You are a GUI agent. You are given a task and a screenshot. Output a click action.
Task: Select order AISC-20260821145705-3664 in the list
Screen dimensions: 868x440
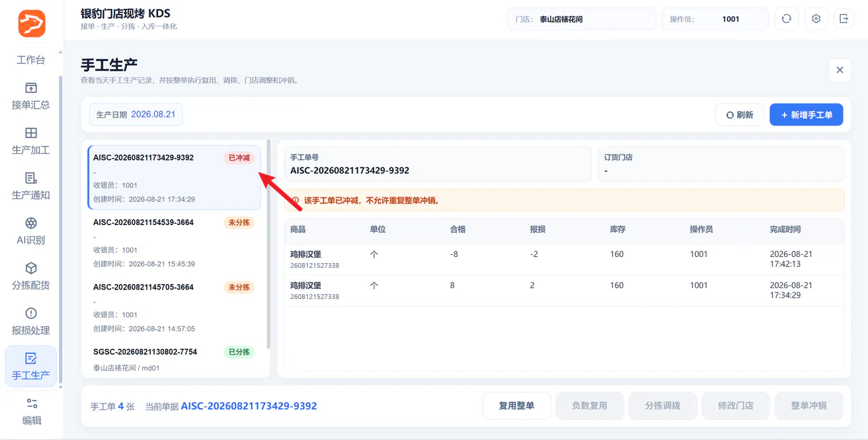(x=174, y=307)
